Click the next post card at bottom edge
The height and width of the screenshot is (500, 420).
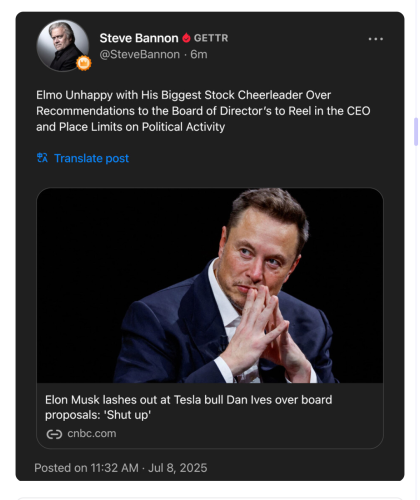(210, 499)
